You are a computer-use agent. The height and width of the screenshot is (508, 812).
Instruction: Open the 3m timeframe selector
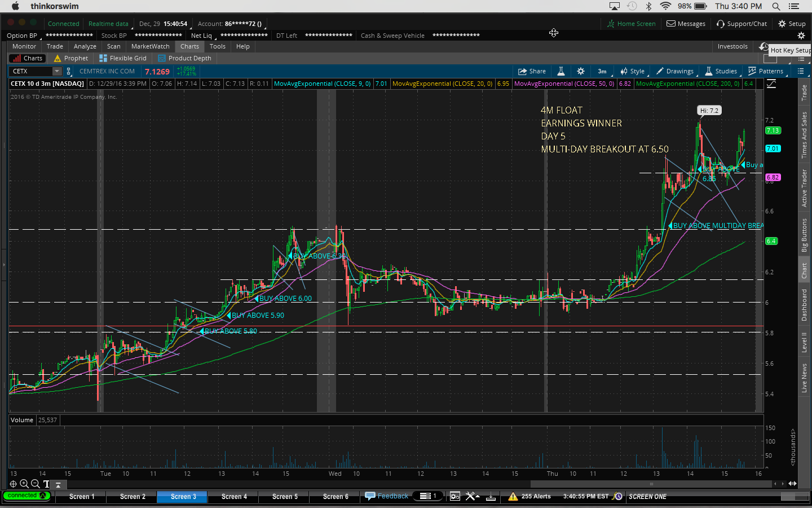602,71
